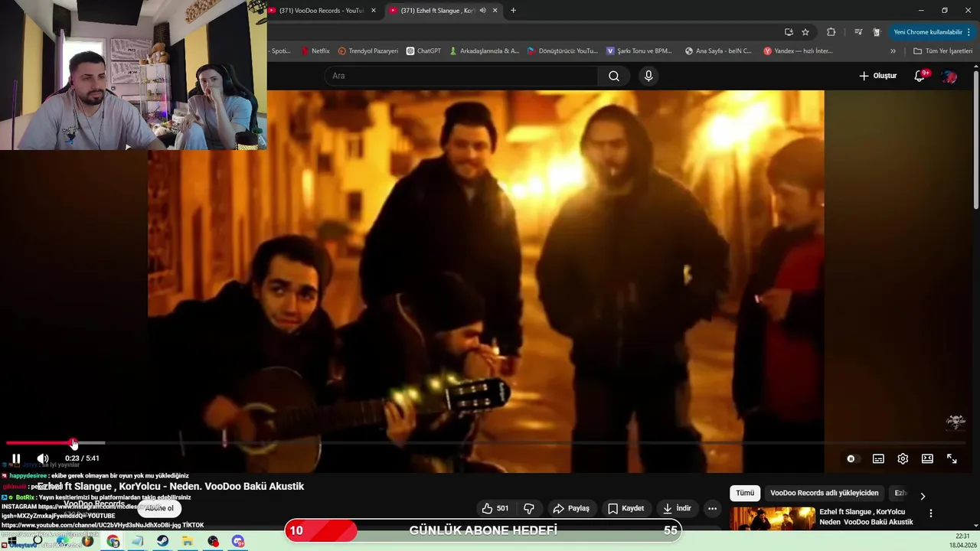The width and height of the screenshot is (980, 551).
Task: Install app icon in address bar
Action: pos(789,32)
